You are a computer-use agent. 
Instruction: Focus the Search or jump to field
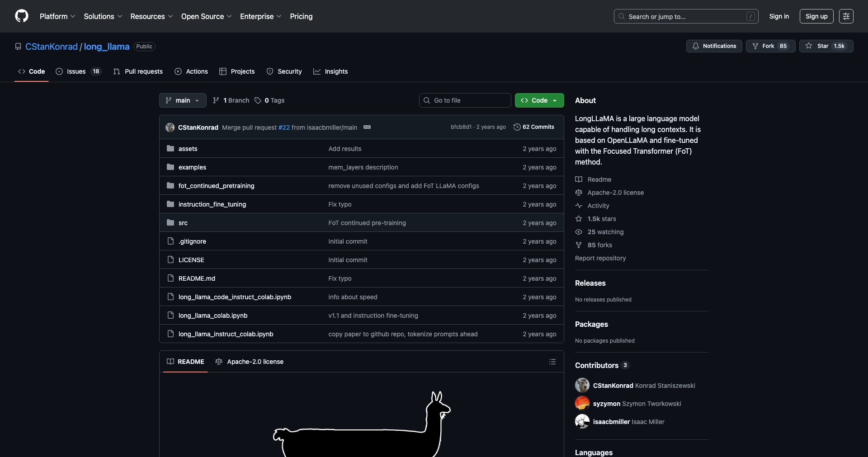tap(686, 16)
